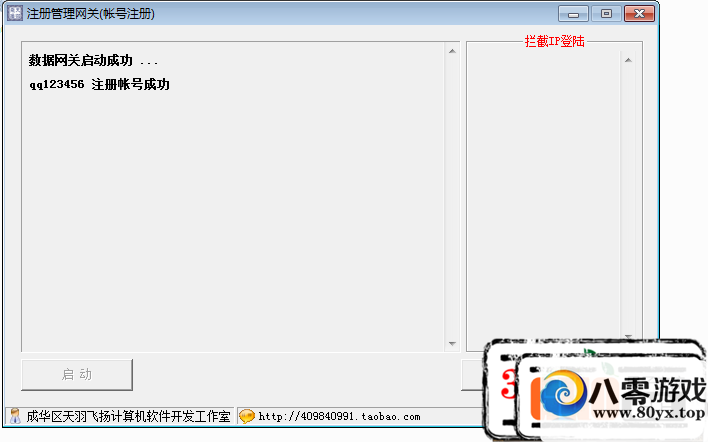This screenshot has width=708, height=442.
Task: Maximize the 注册管理网关 window
Action: tap(606, 14)
